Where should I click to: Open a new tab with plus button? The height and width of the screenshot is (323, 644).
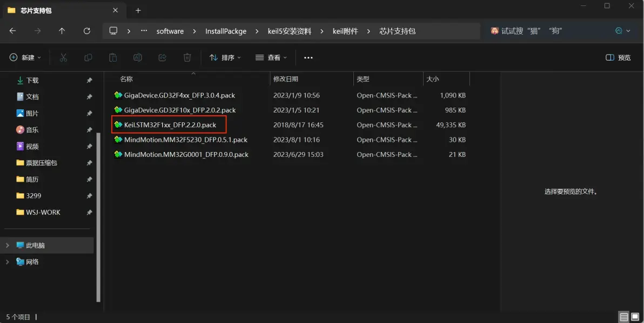138,10
